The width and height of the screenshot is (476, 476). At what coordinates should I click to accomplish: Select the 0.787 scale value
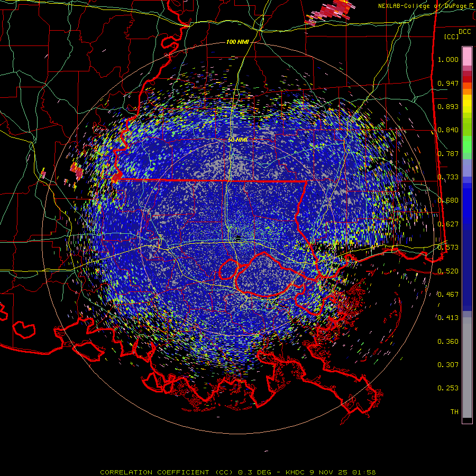448,153
